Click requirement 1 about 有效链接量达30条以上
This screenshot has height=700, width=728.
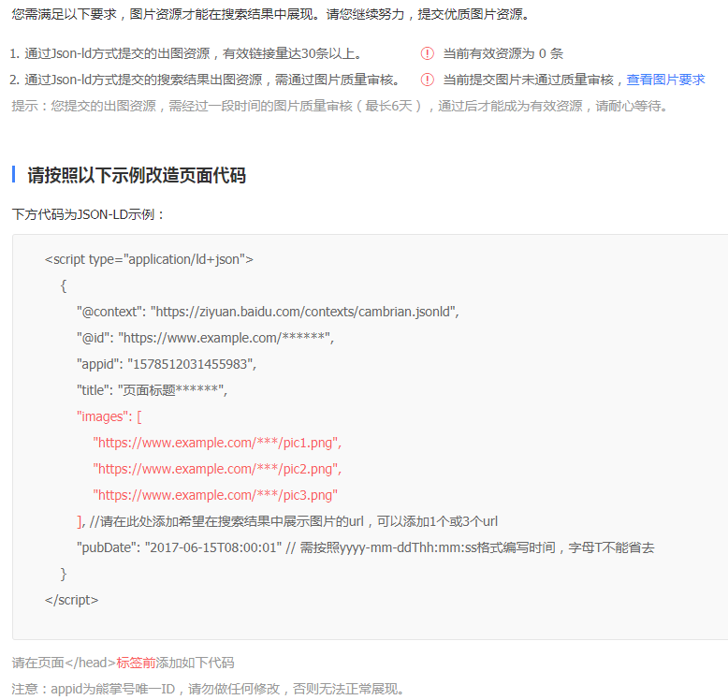pos(185,54)
